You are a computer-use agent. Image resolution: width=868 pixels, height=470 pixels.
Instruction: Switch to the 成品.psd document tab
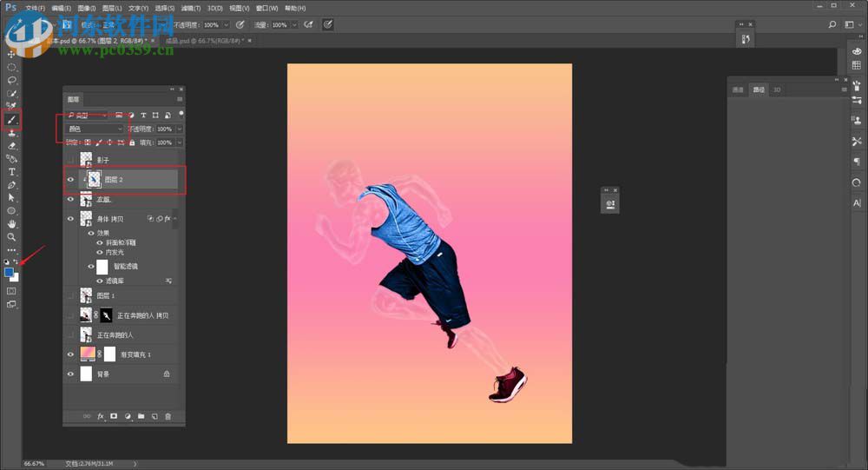coord(204,40)
